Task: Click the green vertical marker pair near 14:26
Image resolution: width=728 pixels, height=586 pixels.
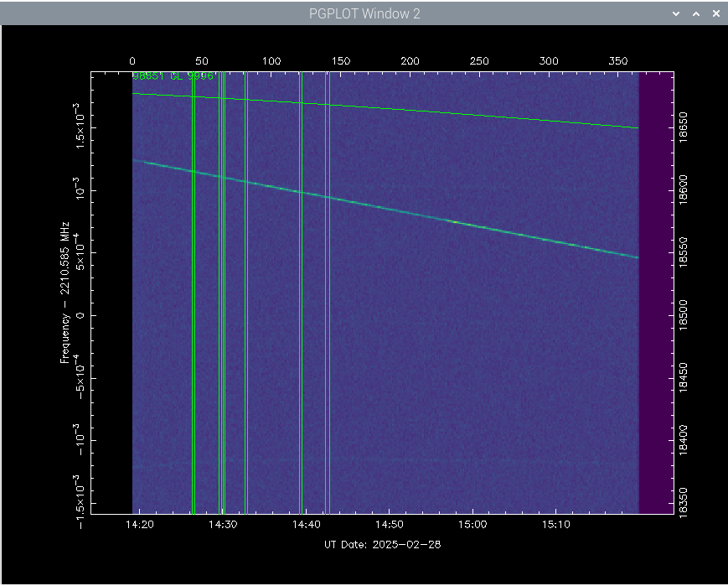Action: (x=194, y=293)
